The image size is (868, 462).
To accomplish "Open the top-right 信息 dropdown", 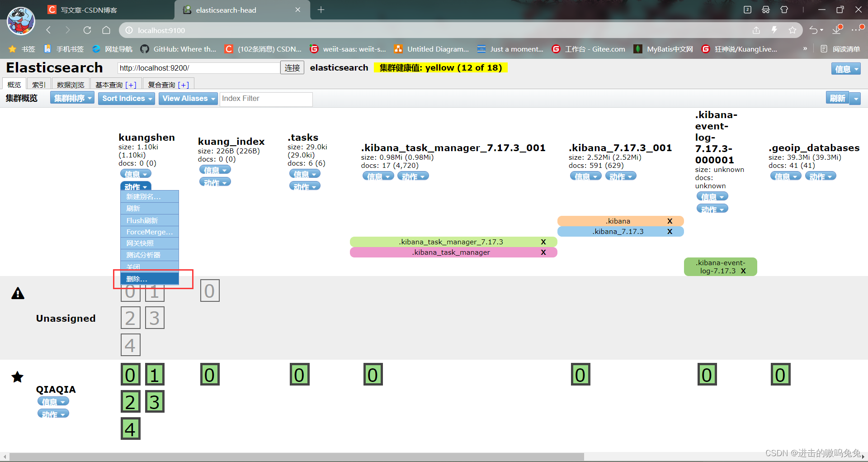I will pyautogui.click(x=845, y=69).
